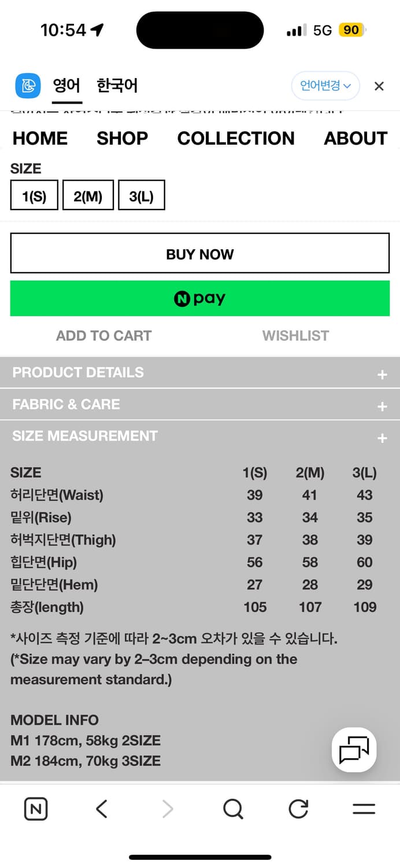Open the SHOP menu item
Image resolution: width=400 pixels, height=868 pixels.
pos(122,138)
